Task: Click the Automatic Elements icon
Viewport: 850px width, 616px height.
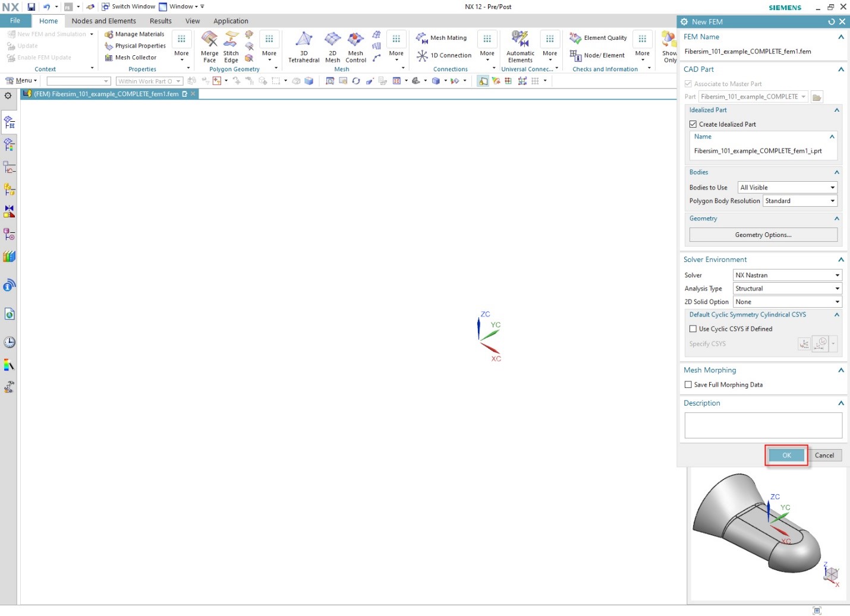Action: pos(520,46)
